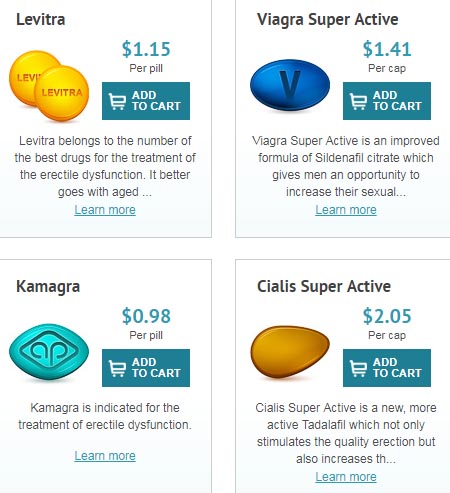Add Viagra Super Active to cart
The image size is (450, 493).
pos(387,101)
